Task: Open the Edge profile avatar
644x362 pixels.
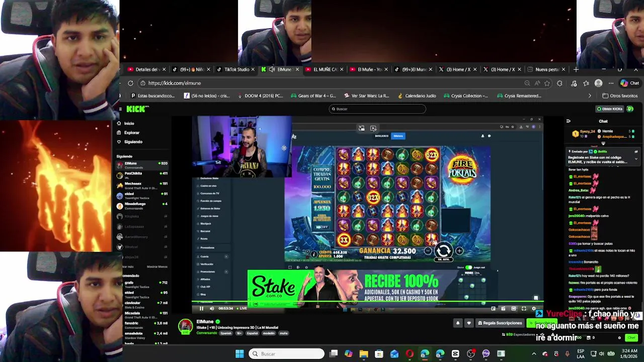Action: tap(598, 83)
